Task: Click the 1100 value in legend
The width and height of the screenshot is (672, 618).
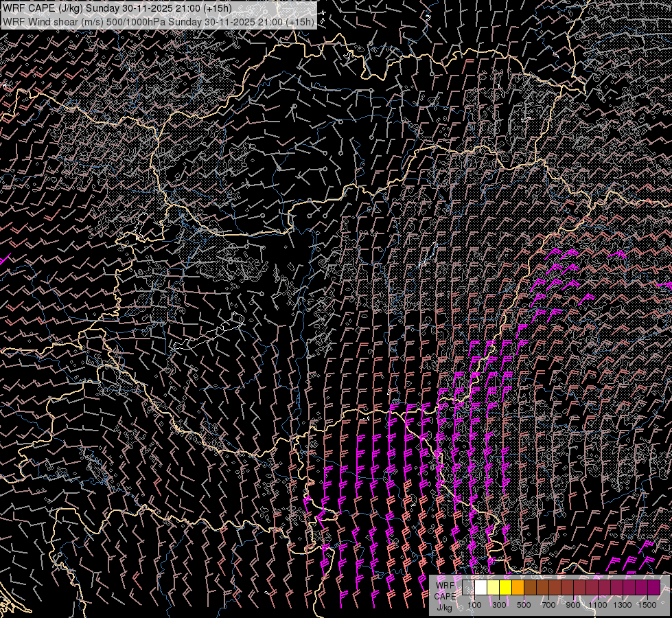Action: [x=598, y=605]
